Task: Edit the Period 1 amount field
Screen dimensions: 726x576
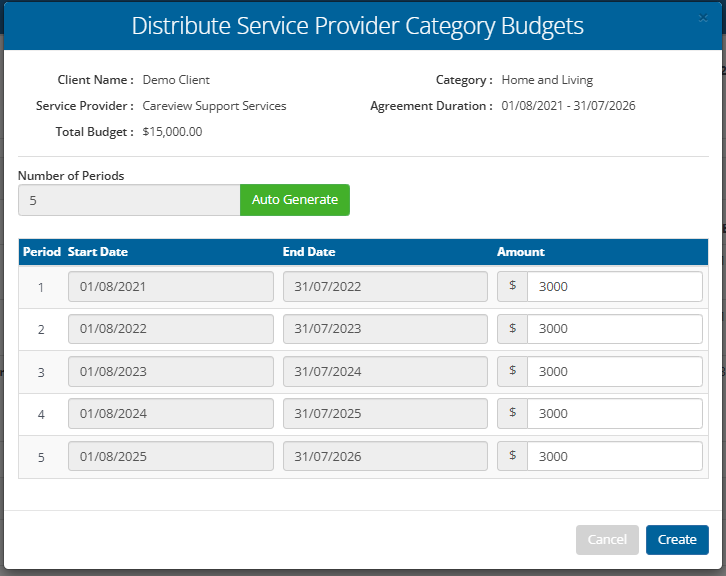Action: [x=614, y=287]
